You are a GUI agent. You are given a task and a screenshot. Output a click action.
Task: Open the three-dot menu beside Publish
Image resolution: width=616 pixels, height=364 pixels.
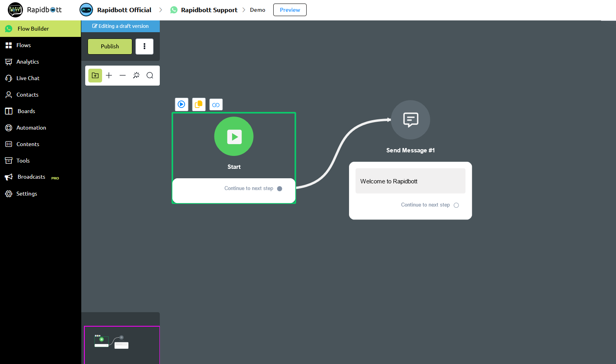click(144, 46)
